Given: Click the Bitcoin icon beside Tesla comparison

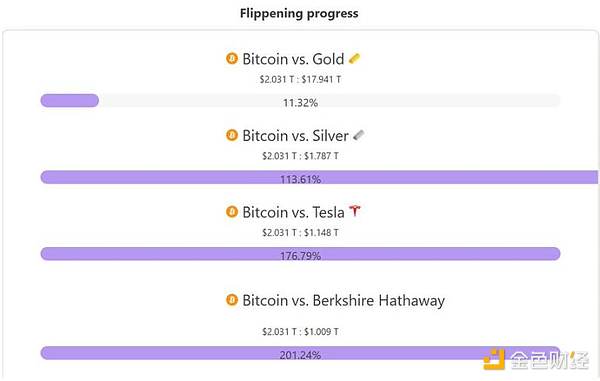Looking at the screenshot, I should 232,212.
